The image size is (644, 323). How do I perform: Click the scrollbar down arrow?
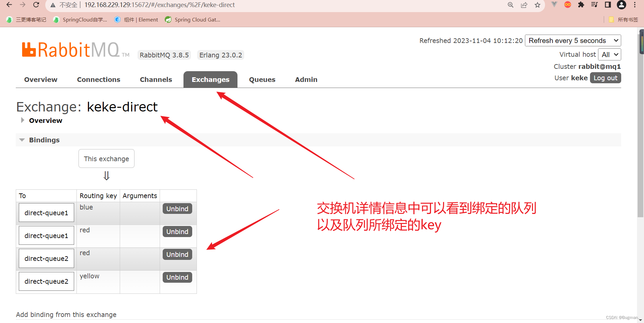click(641, 320)
